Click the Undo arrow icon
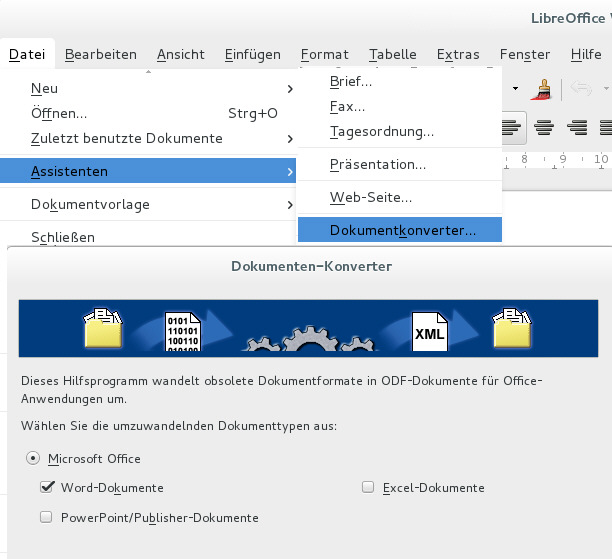Viewport: 612px width, 559px height. (x=580, y=89)
